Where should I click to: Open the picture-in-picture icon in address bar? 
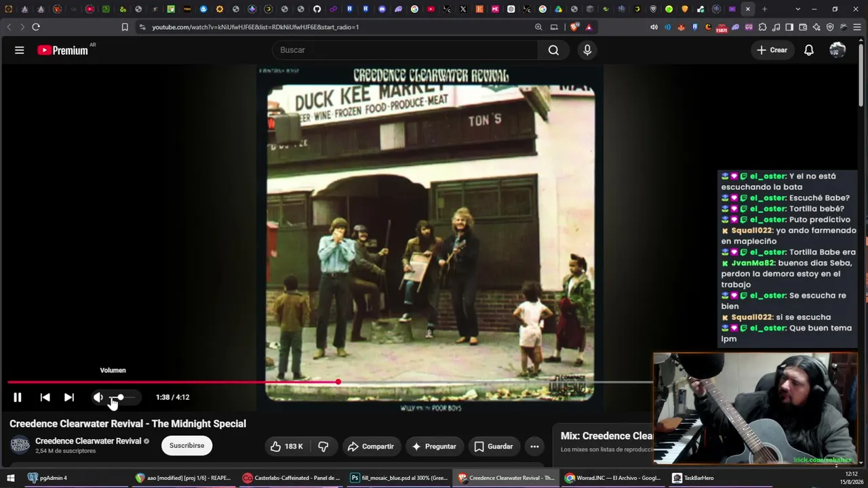(554, 27)
